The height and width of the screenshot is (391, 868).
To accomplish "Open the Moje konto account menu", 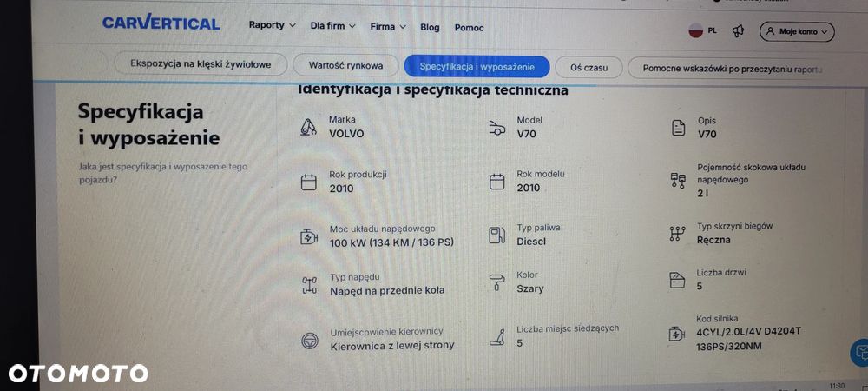I will pos(797,32).
